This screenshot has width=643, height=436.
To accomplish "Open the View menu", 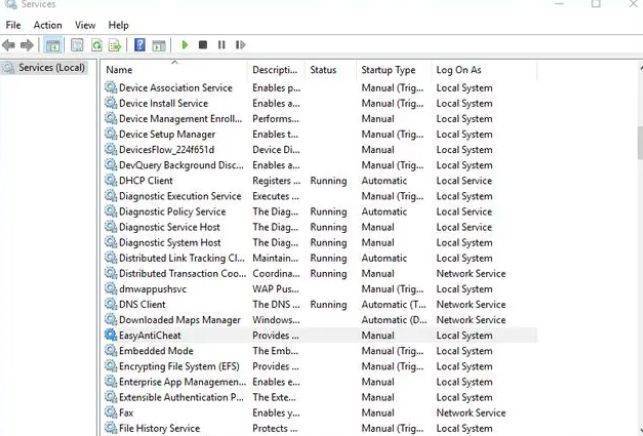I will point(85,25).
